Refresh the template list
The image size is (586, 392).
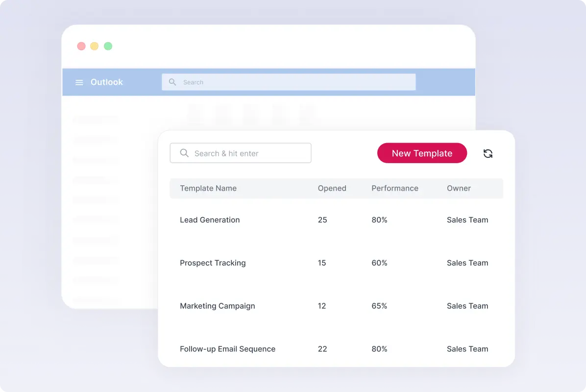click(x=488, y=153)
